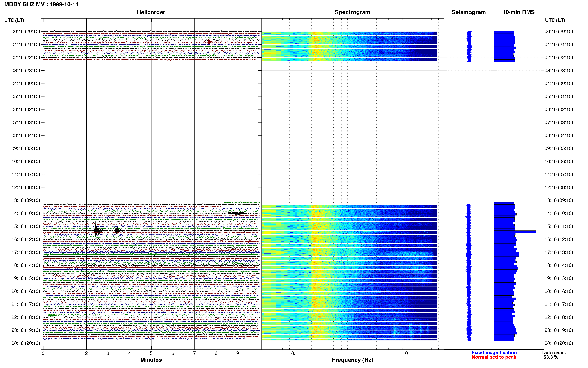Click the seismogram spike at 01:10
The width and height of the screenshot is (588, 368).
coord(468,44)
